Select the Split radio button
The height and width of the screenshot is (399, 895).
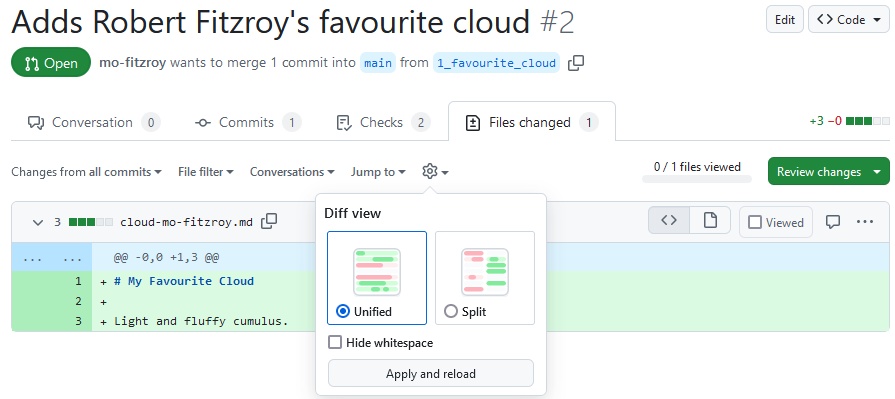451,312
